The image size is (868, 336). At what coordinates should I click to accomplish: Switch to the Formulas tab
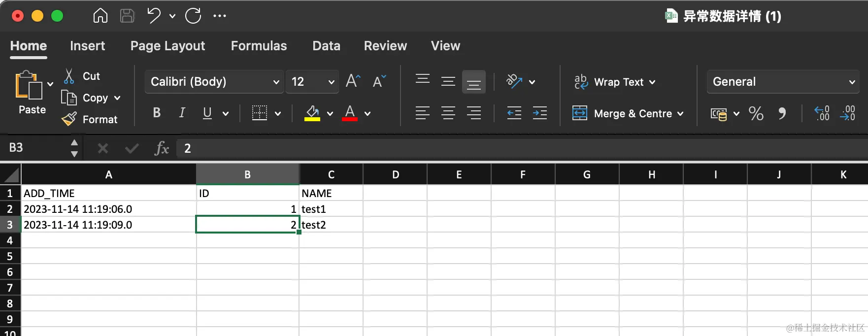tap(259, 46)
